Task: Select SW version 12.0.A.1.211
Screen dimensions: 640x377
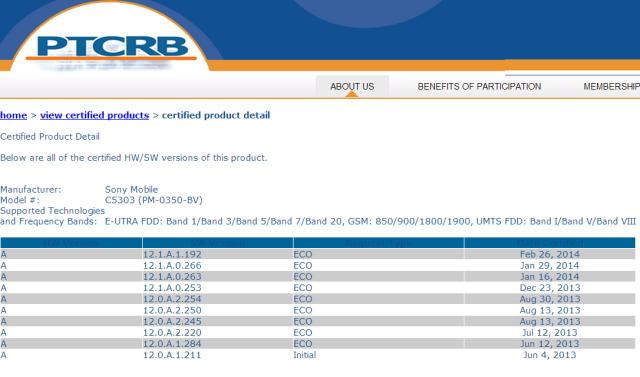Action: tap(172, 355)
